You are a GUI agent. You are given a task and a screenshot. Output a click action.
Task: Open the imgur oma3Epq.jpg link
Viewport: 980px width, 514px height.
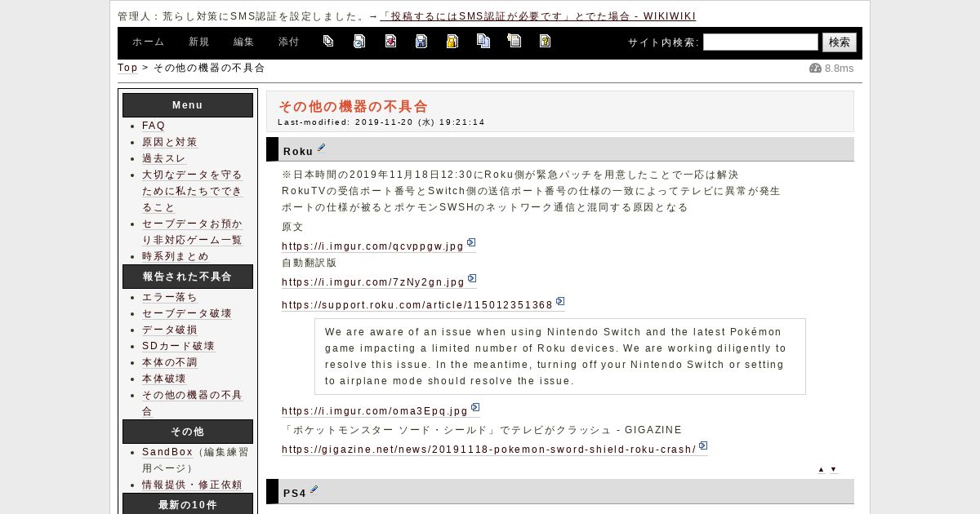[375, 411]
